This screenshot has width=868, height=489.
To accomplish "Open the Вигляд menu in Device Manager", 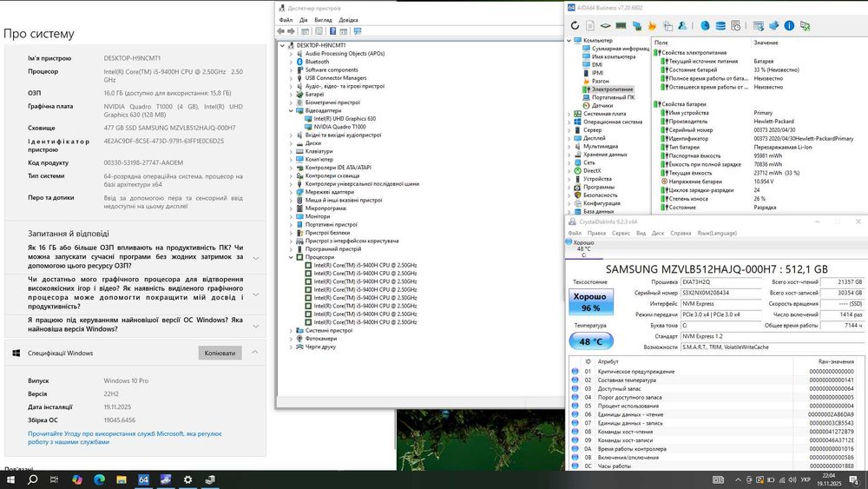I will (323, 20).
